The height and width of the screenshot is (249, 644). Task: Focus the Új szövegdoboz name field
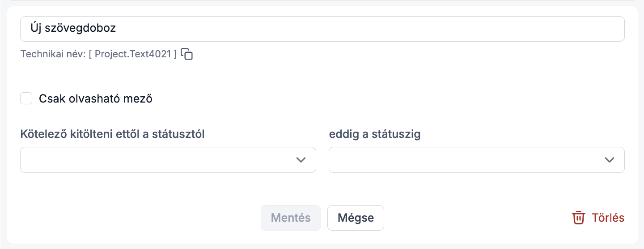(x=322, y=29)
